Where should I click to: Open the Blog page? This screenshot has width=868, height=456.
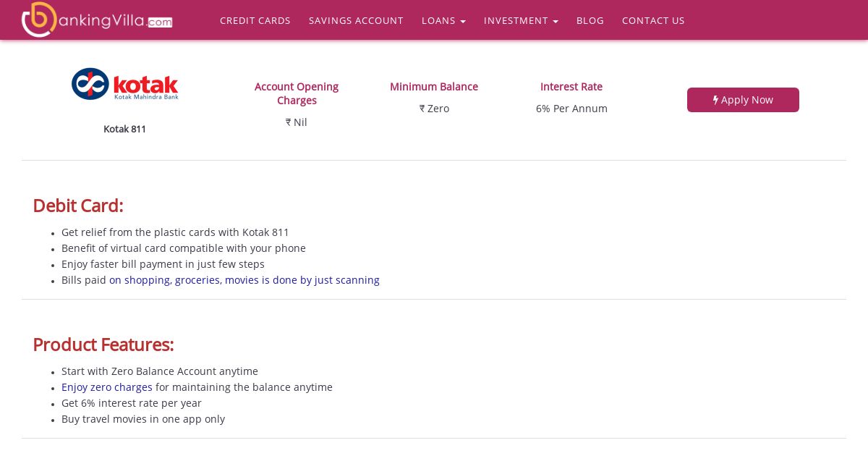pos(590,20)
